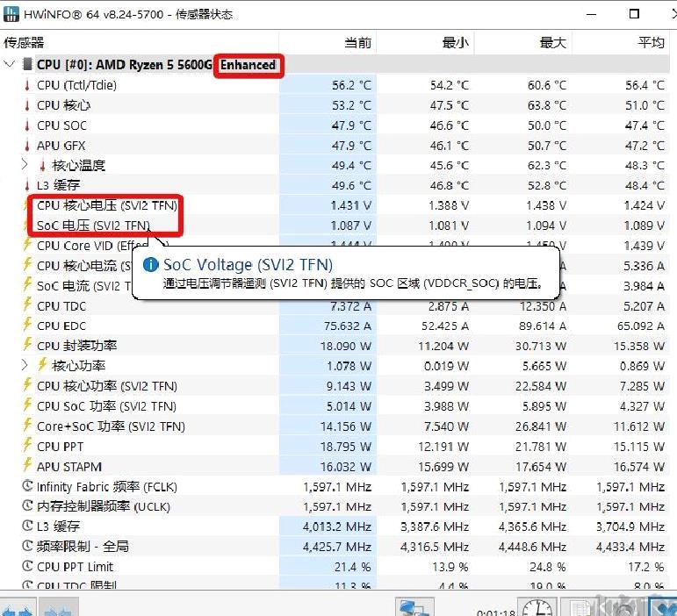Click the 65.092 A average value

(x=641, y=326)
